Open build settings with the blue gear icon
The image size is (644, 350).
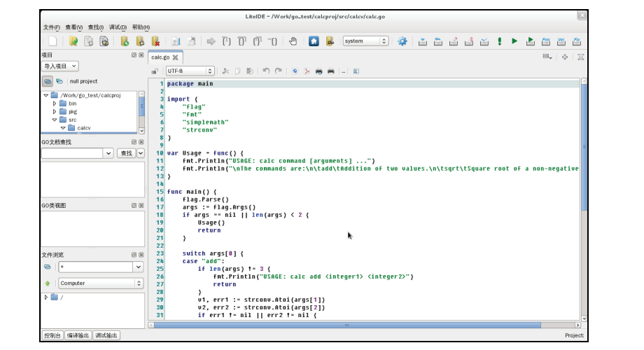pos(402,41)
